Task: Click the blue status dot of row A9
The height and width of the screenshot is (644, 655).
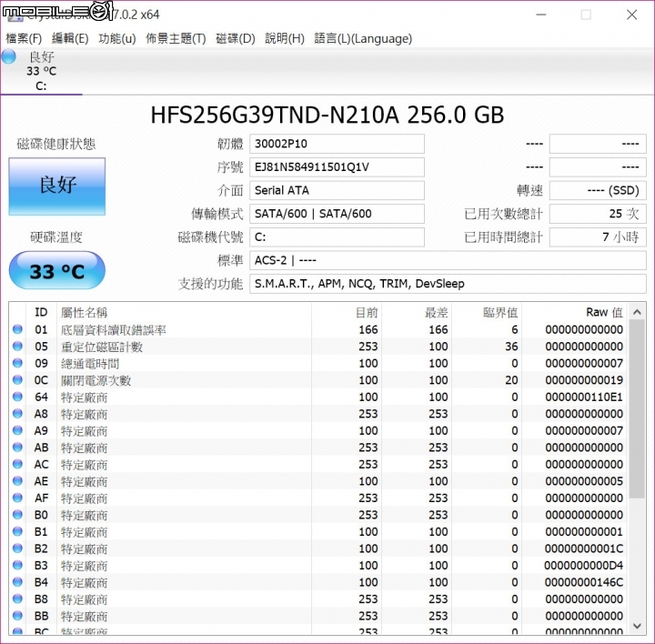Action: [x=17, y=429]
